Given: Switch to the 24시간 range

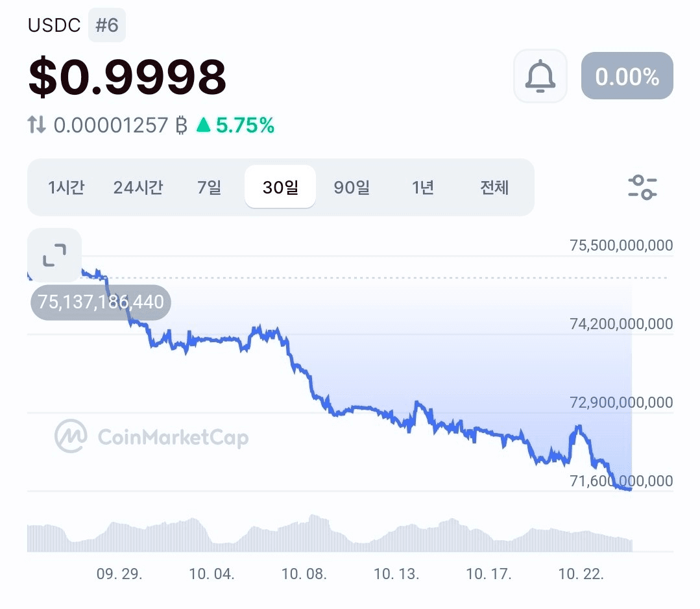Looking at the screenshot, I should pos(138,187).
